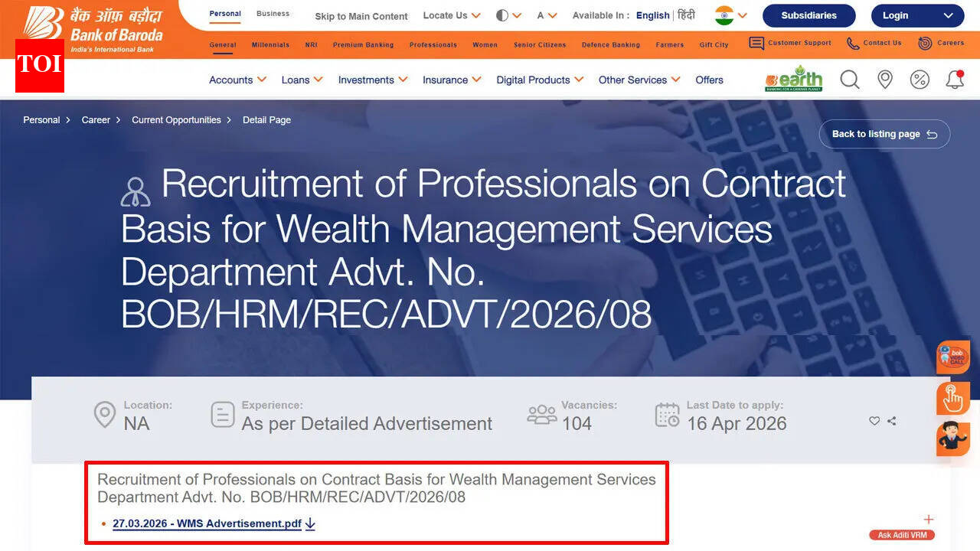Select the Senior Citizens menu item
Screen dimensions: 980x551
[540, 44]
